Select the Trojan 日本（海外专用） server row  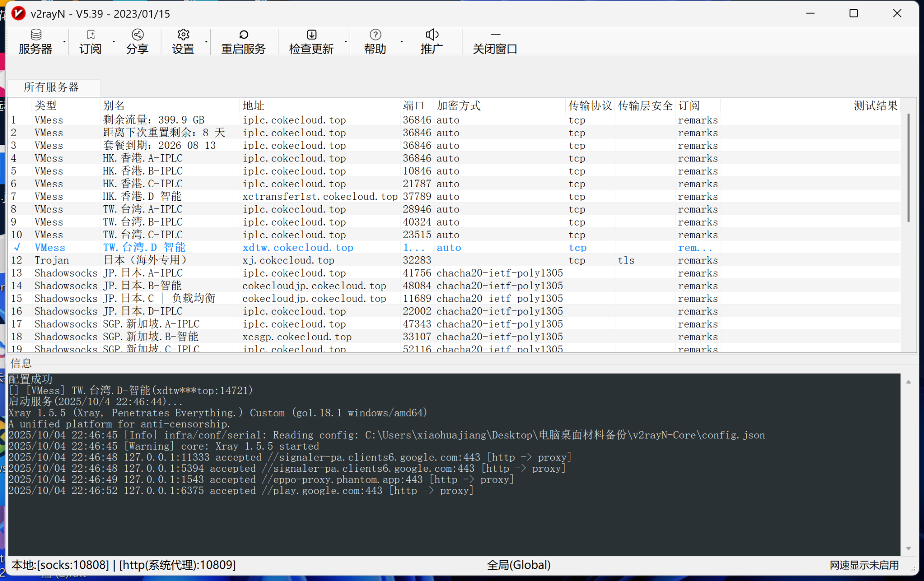144,260
